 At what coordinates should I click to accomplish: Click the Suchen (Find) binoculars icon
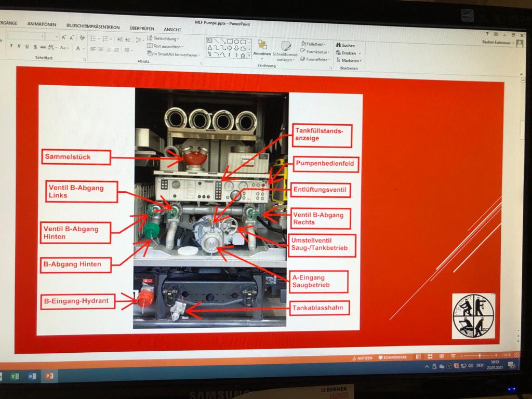[x=338, y=46]
